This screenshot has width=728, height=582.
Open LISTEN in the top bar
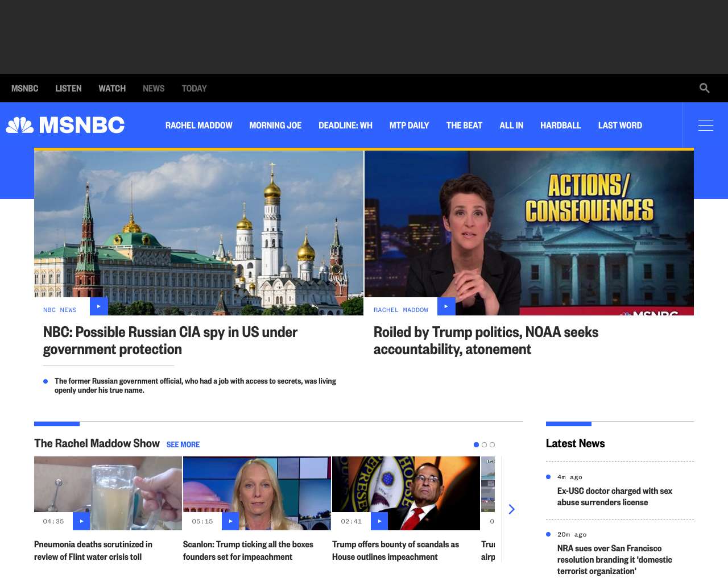pos(68,88)
